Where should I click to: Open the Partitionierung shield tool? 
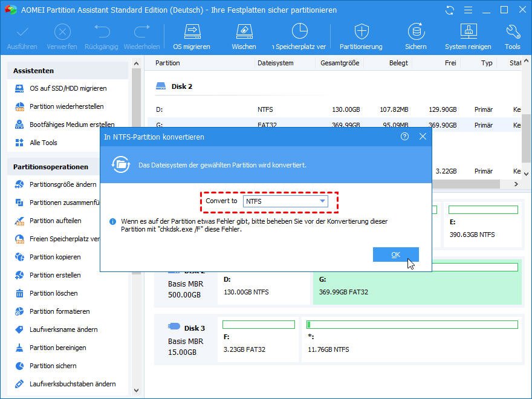coord(361,37)
